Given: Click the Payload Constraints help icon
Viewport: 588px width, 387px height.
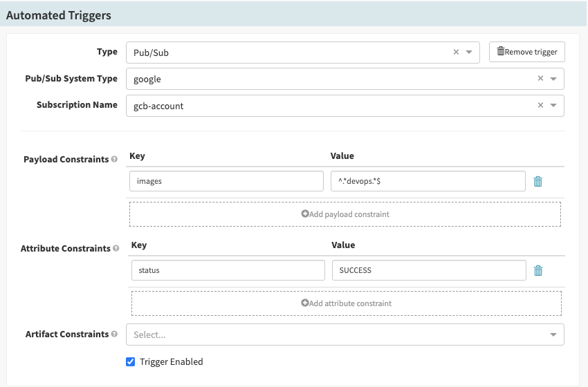Looking at the screenshot, I should [114, 160].
